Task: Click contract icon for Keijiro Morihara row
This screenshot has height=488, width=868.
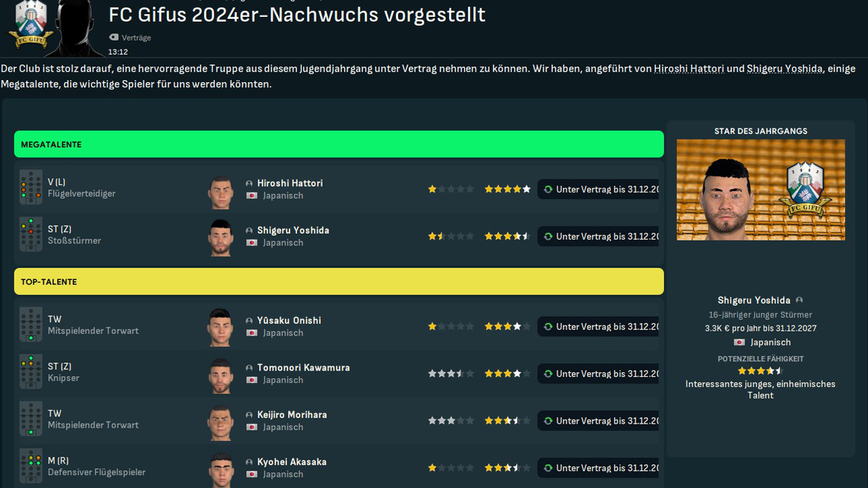Action: coord(548,421)
